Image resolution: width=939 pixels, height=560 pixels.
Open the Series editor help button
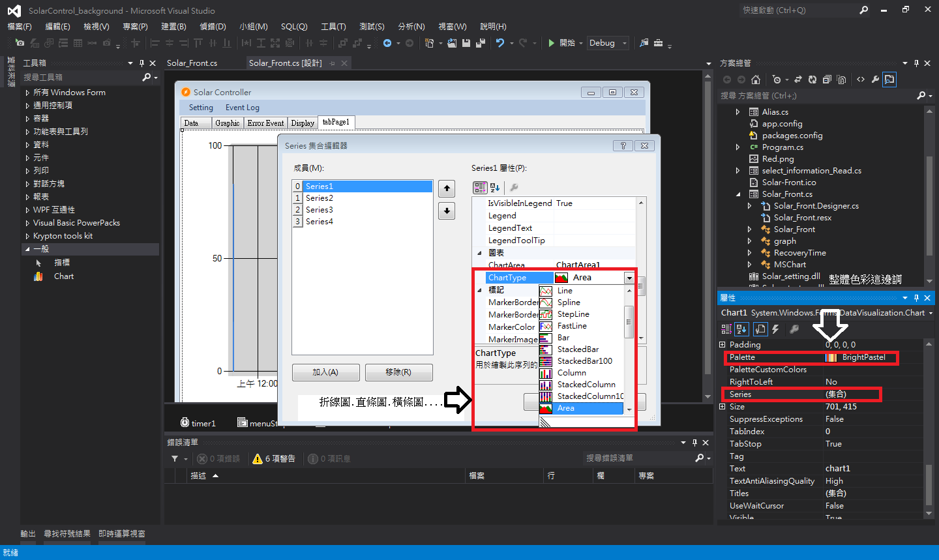623,145
